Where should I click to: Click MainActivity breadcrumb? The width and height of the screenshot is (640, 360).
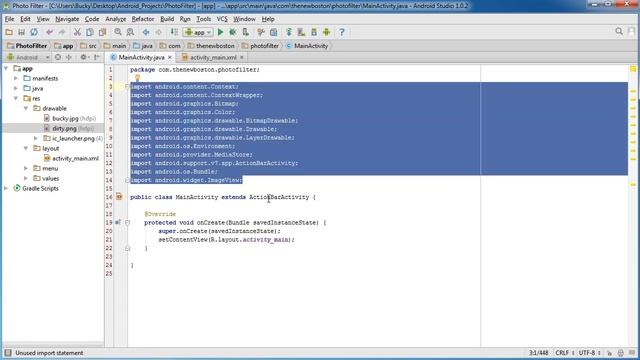[307, 46]
